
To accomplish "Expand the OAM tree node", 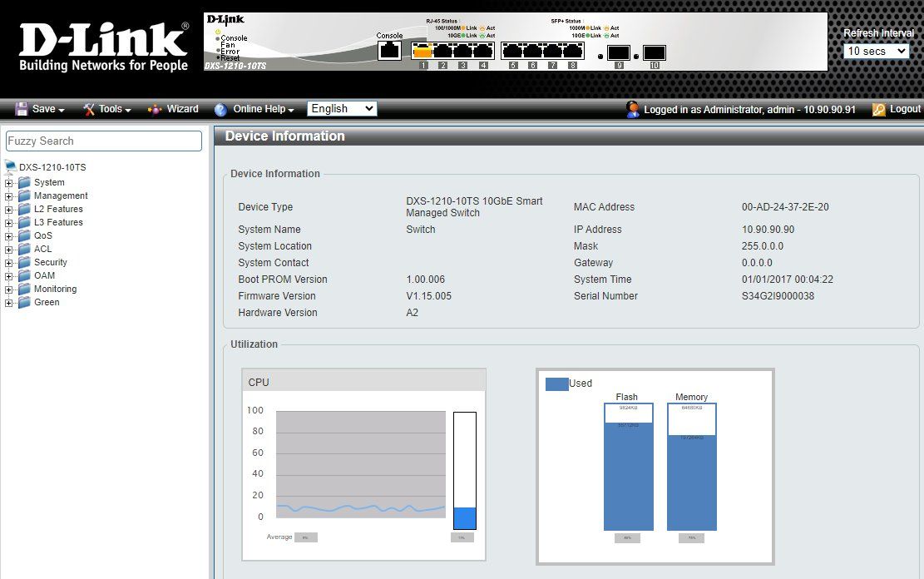I will (x=8, y=276).
